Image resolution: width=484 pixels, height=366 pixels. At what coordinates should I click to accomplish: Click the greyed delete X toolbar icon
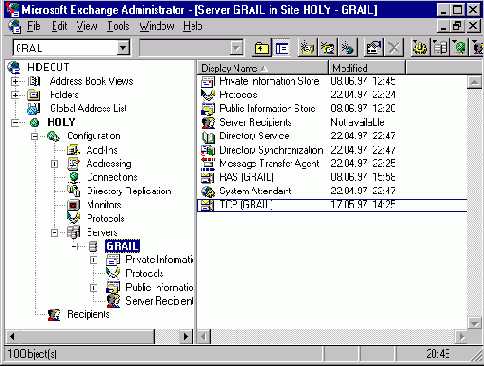[394, 48]
